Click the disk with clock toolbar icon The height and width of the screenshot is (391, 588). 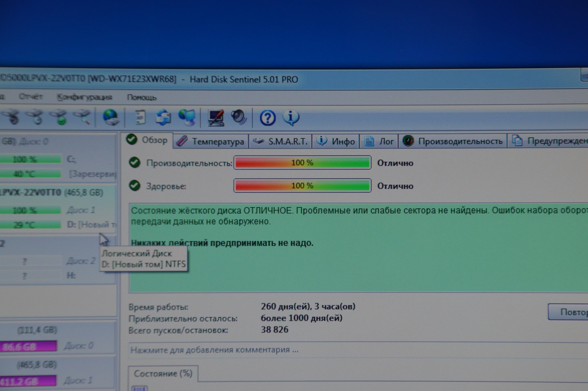(x=35, y=117)
